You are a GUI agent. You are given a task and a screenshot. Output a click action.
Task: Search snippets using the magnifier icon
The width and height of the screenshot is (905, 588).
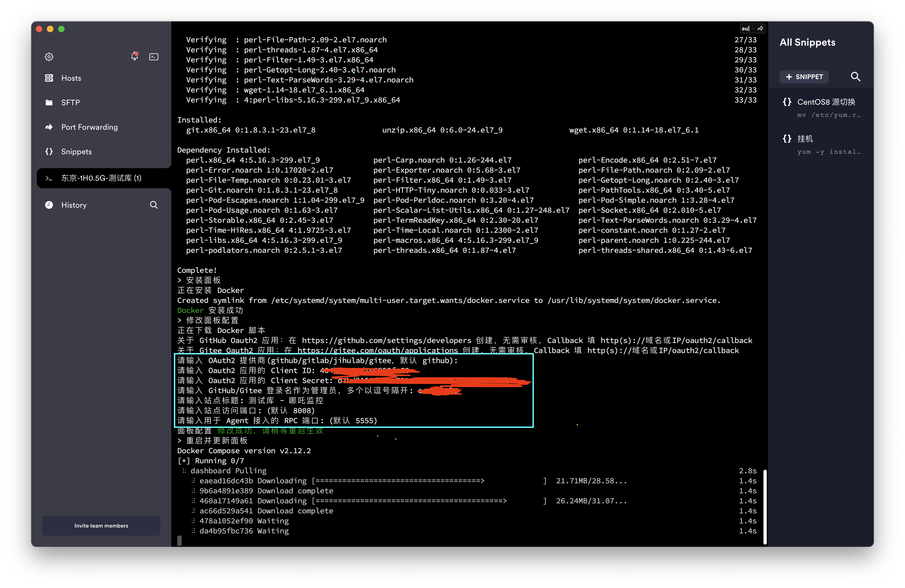856,77
